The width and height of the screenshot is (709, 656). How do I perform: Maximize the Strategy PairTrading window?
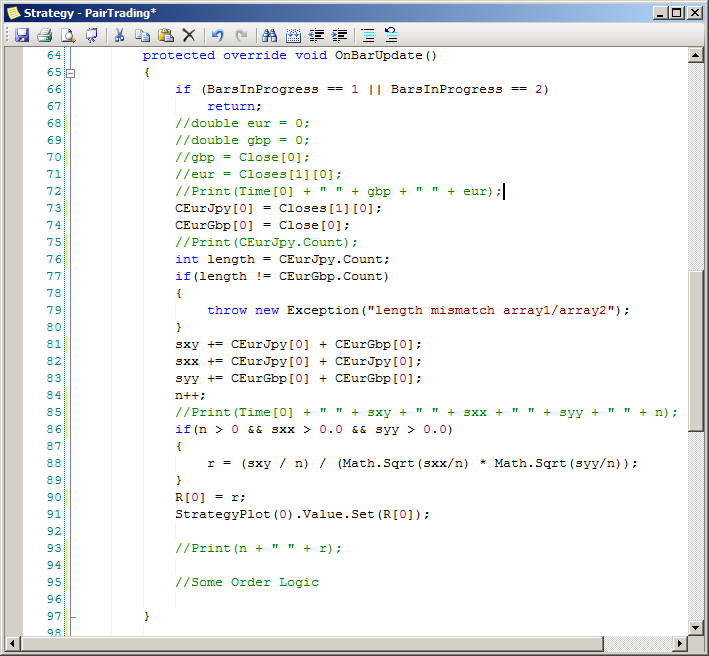(677, 13)
